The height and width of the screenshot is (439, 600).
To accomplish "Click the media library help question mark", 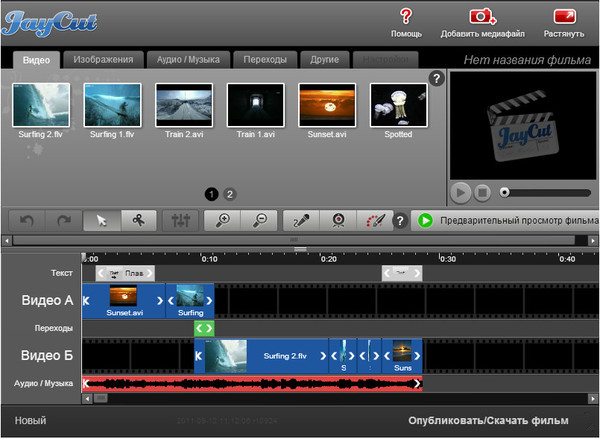I will [x=436, y=78].
